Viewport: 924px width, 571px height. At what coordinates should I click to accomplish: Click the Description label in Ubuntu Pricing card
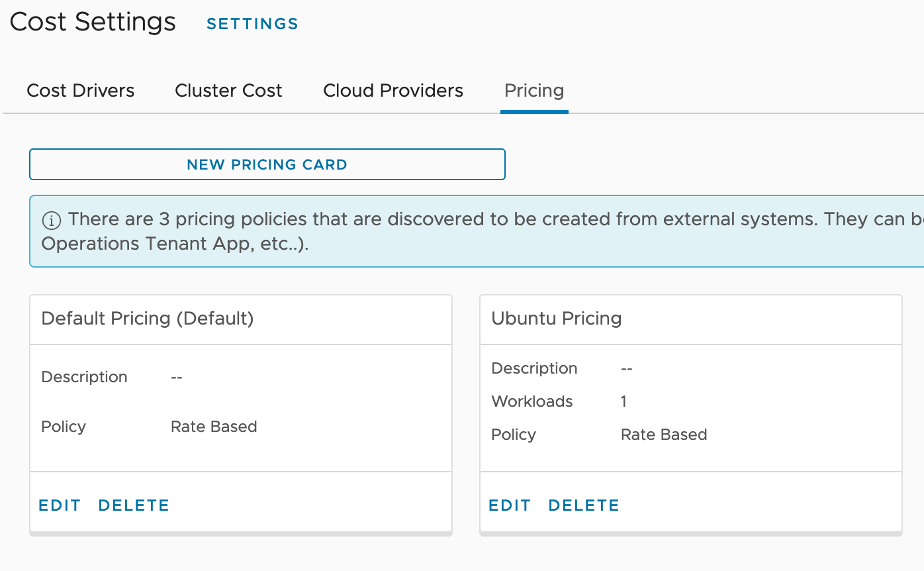[x=534, y=368]
